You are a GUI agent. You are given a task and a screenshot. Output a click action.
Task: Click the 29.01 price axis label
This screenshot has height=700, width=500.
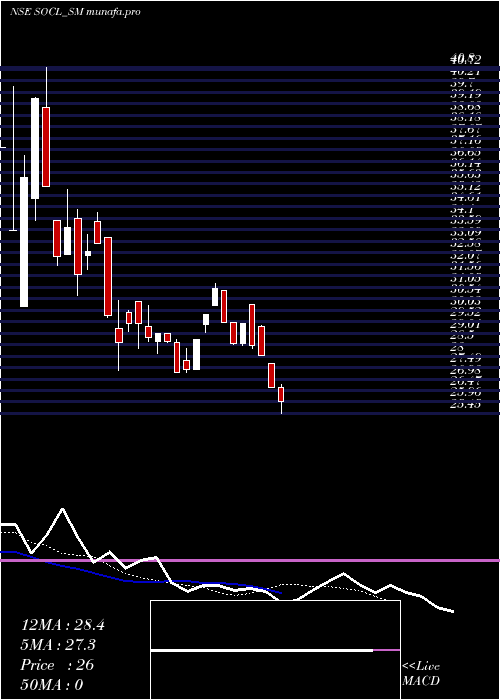pyautogui.click(x=466, y=325)
